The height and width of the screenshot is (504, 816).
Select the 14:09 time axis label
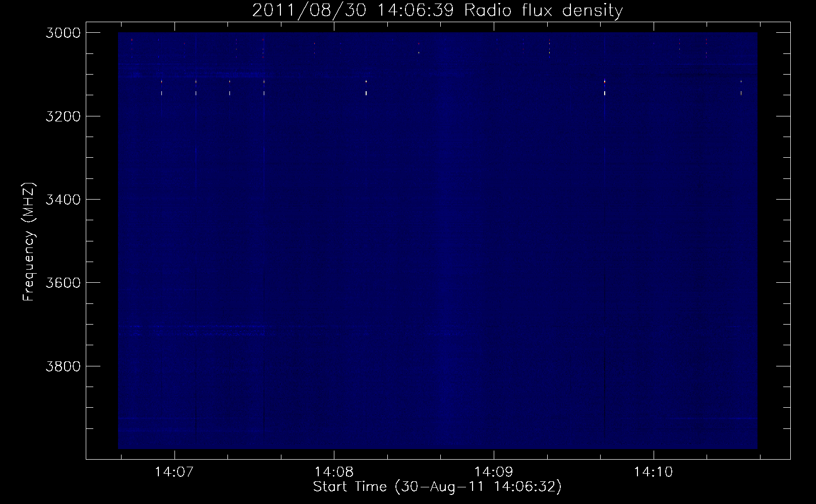coord(493,472)
